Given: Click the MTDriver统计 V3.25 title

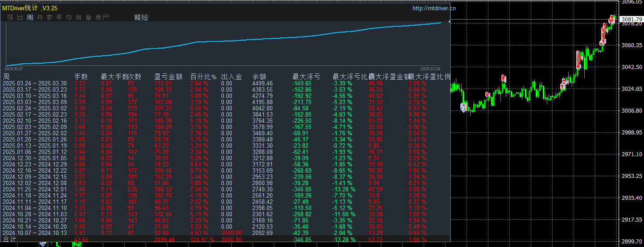Looking at the screenshot, I should coord(30,8).
